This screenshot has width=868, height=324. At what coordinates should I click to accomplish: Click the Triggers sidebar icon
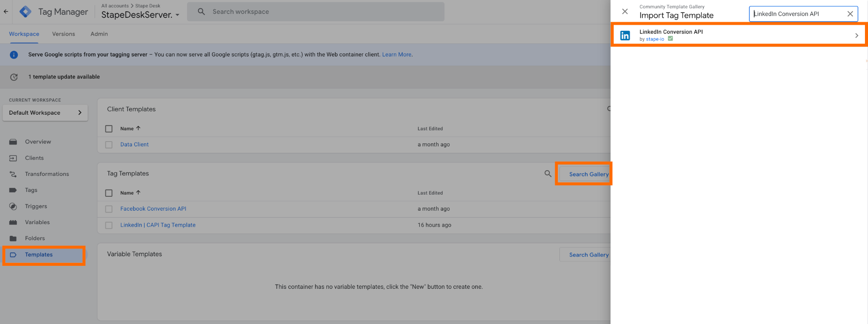pos(13,206)
